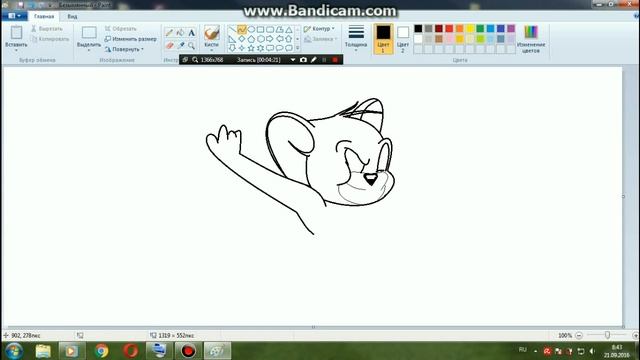The height and width of the screenshot is (360, 640).
Task: Choose the isosceles Triangle shape
Action: coord(289,29)
